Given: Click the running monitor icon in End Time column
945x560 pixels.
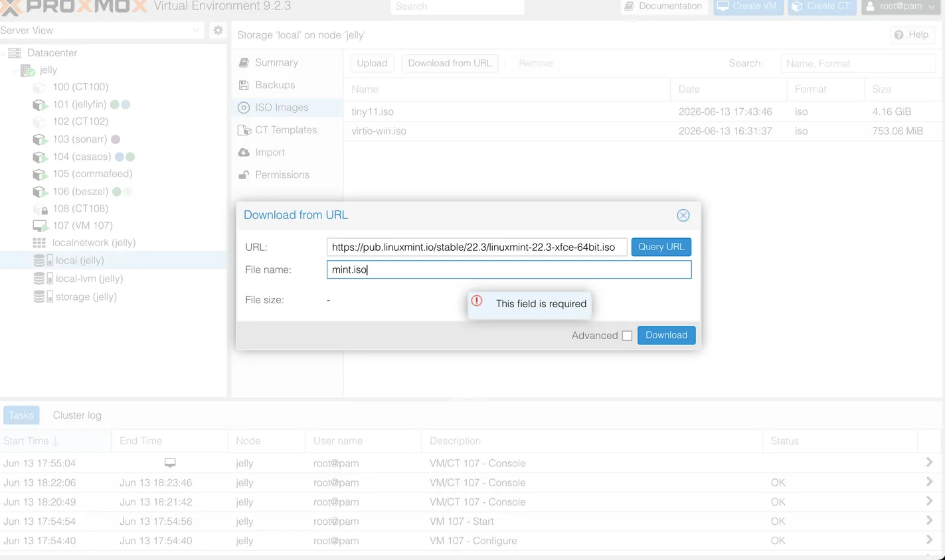Looking at the screenshot, I should [170, 462].
